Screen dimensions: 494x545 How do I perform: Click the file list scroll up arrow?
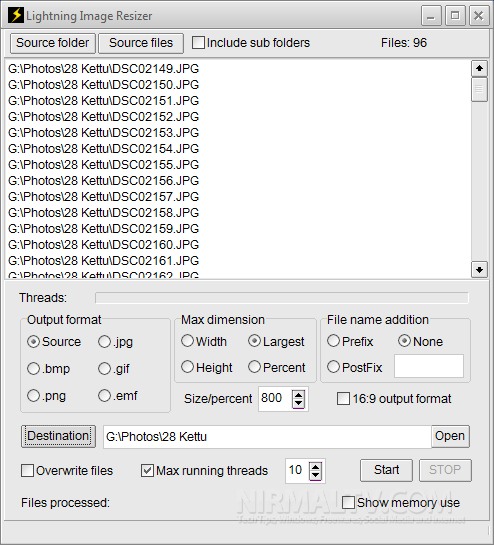[479, 68]
